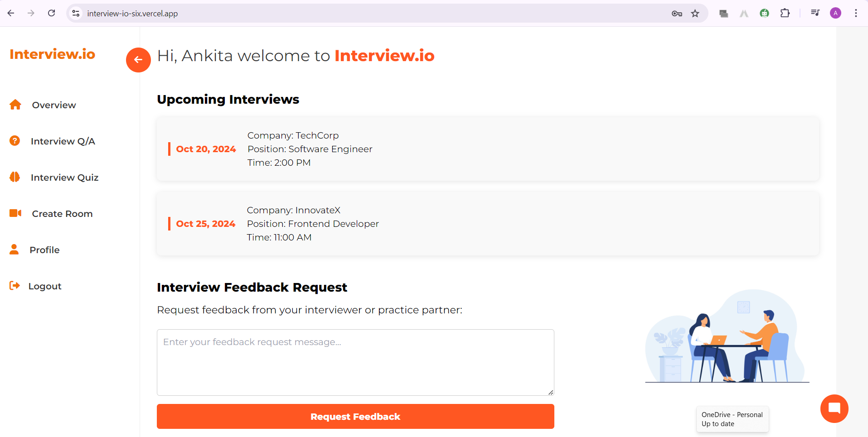868x437 pixels.
Task: Go to Interview Quiz in the sidebar
Action: [x=64, y=178]
